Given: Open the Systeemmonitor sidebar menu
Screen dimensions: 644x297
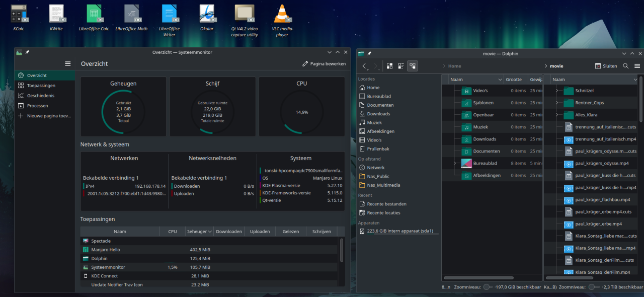Looking at the screenshot, I should tap(67, 63).
